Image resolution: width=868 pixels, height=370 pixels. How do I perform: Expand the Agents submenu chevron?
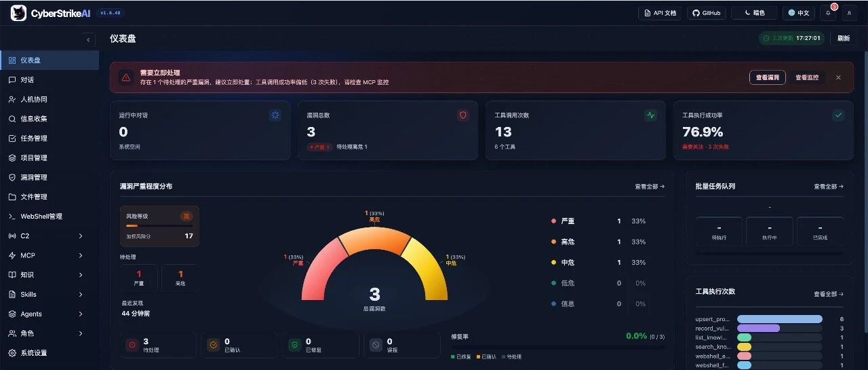[x=81, y=314]
